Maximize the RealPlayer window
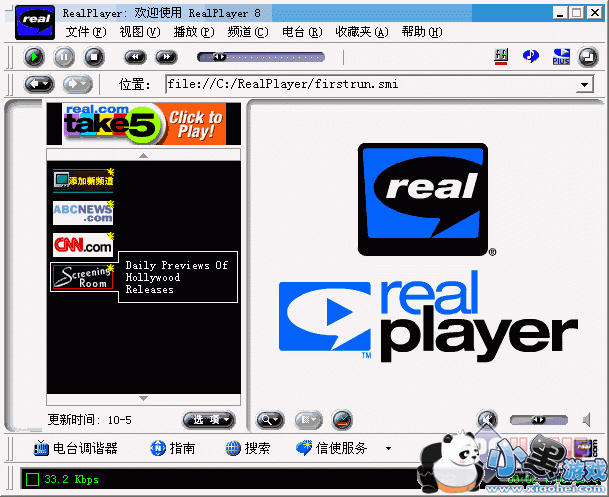 click(576, 13)
